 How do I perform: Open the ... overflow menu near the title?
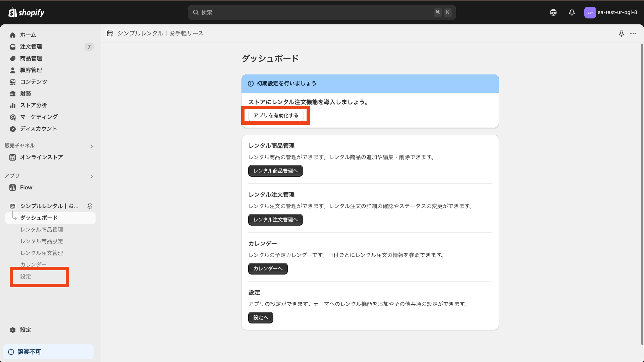coord(634,34)
